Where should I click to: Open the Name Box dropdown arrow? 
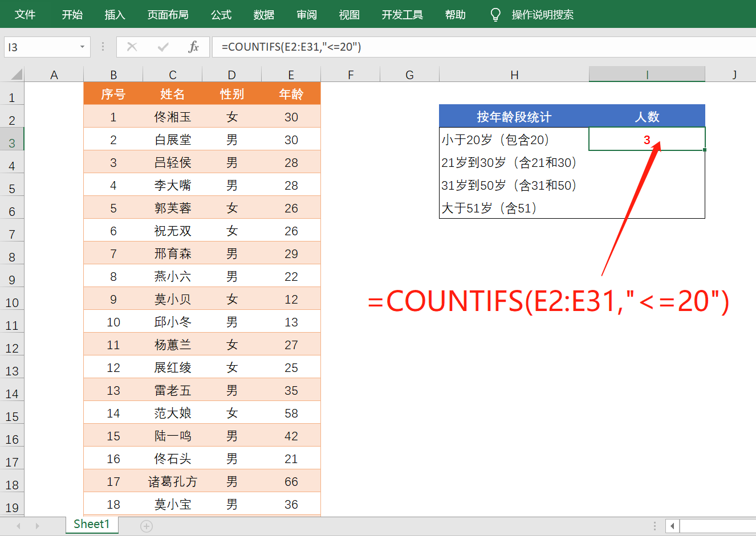pyautogui.click(x=83, y=47)
